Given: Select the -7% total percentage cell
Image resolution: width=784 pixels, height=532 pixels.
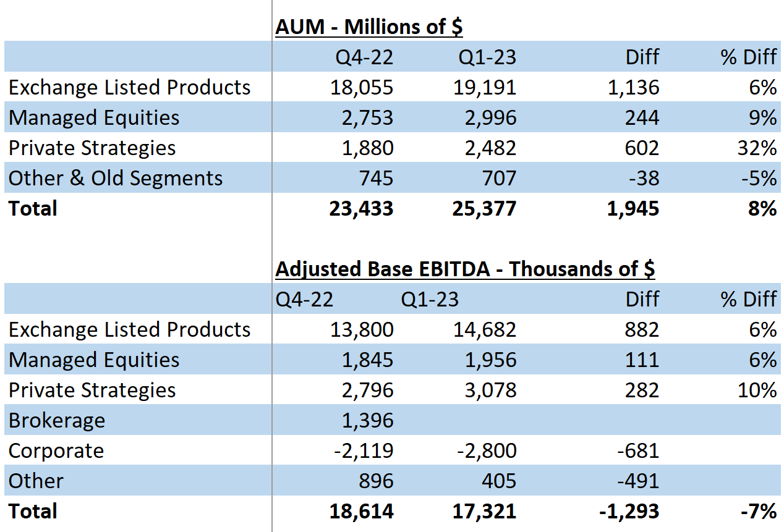Looking at the screenshot, I should pos(759,511).
